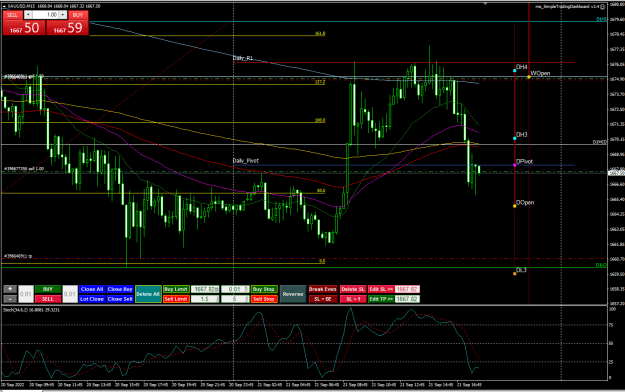
Task: Collapse one-click trading panel with the triangle icon
Action: pos(4,6)
